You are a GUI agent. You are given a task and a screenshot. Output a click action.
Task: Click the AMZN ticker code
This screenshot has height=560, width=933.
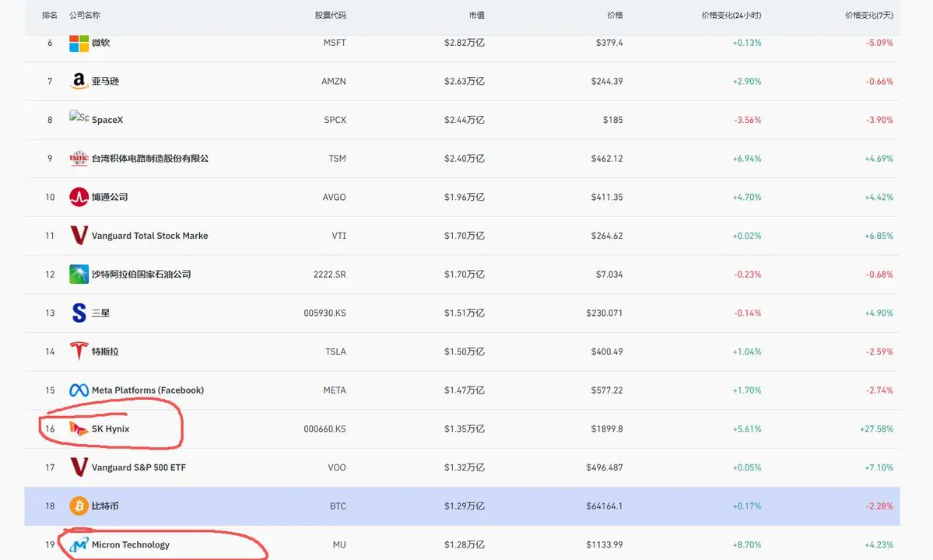pyautogui.click(x=334, y=82)
